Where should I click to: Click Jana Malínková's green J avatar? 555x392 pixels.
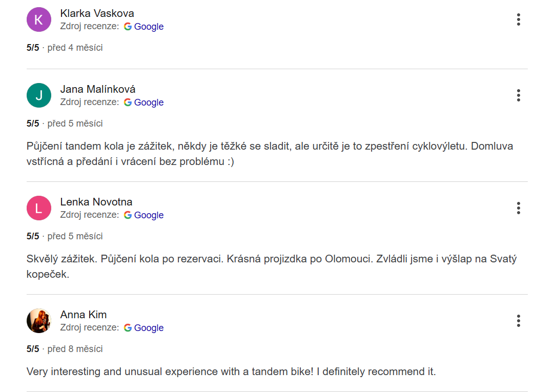(x=39, y=95)
